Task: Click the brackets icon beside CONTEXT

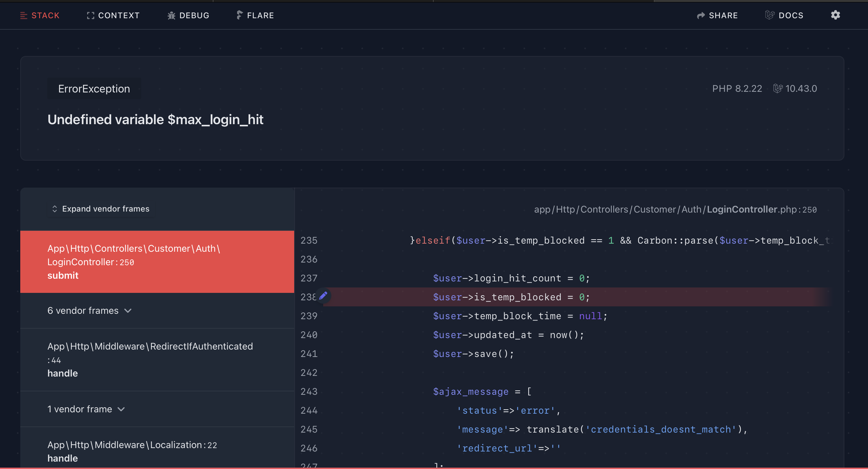Action: 91,16
